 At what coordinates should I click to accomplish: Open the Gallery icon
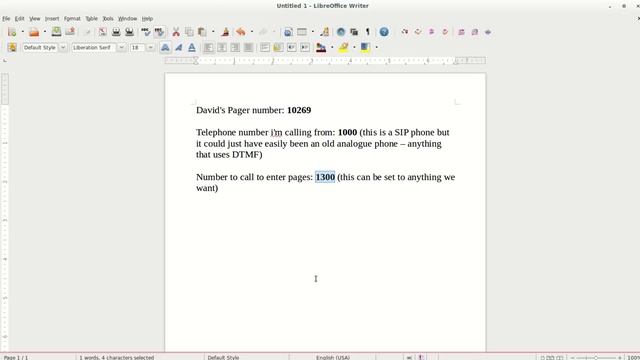pyautogui.click(x=354, y=32)
